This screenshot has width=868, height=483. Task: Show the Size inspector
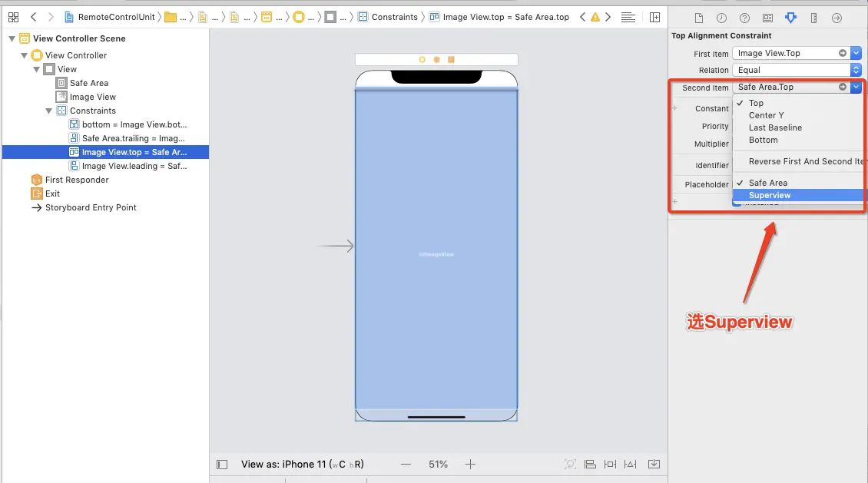(x=813, y=18)
